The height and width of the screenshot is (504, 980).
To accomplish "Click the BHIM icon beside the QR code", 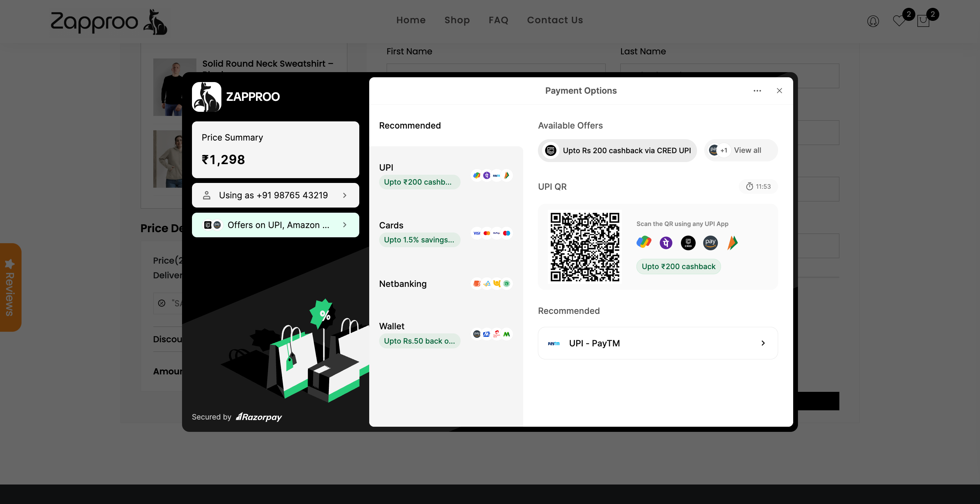I will (x=732, y=242).
